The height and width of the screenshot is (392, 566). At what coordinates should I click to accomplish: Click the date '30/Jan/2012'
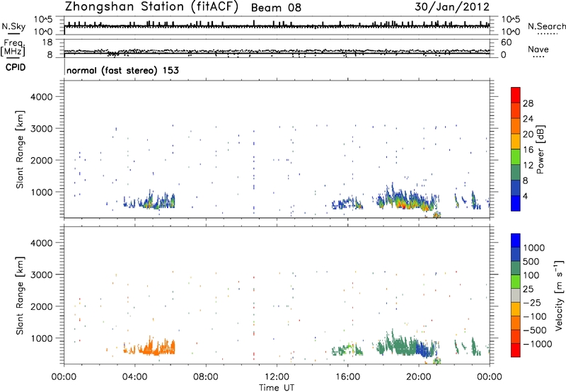[x=452, y=7]
